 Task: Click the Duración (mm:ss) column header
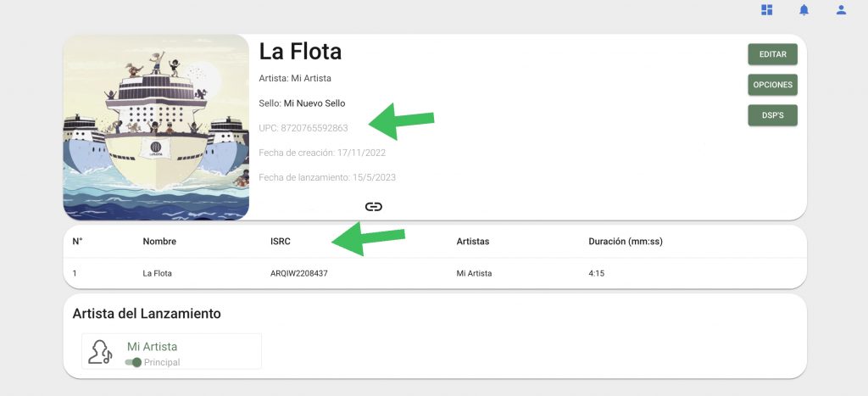click(x=626, y=242)
